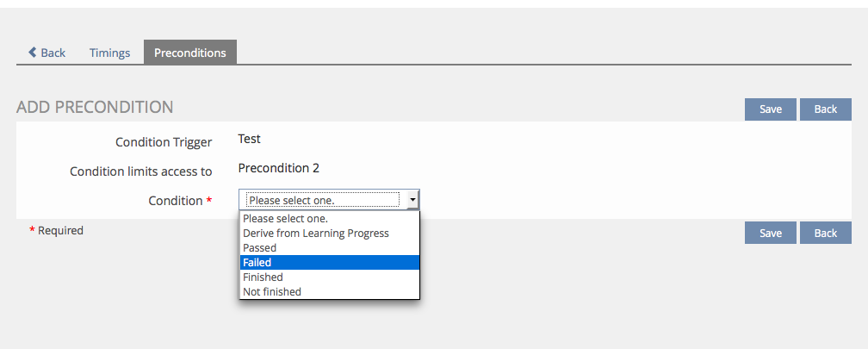Pick the highlighted 'Failed' option
868x349 pixels.
[257, 263]
